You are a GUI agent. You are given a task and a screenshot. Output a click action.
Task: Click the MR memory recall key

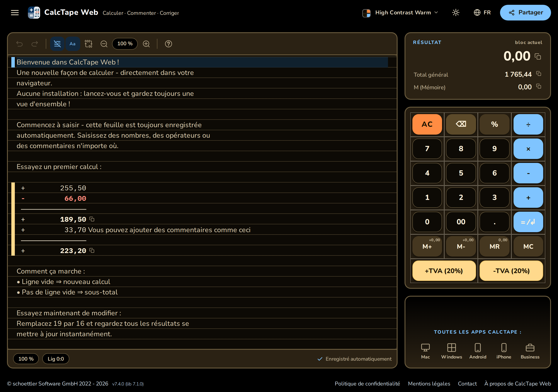point(495,246)
